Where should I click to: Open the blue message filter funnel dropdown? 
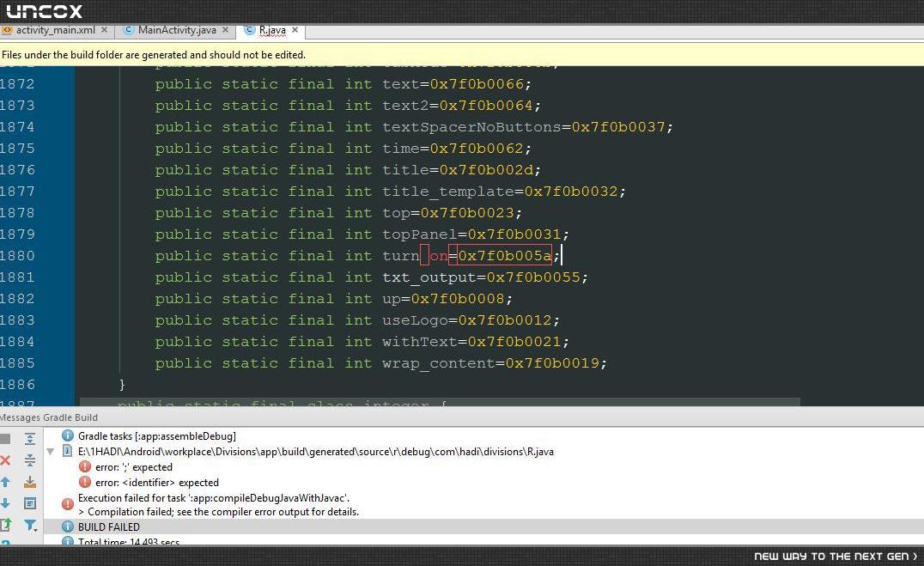pos(31,525)
